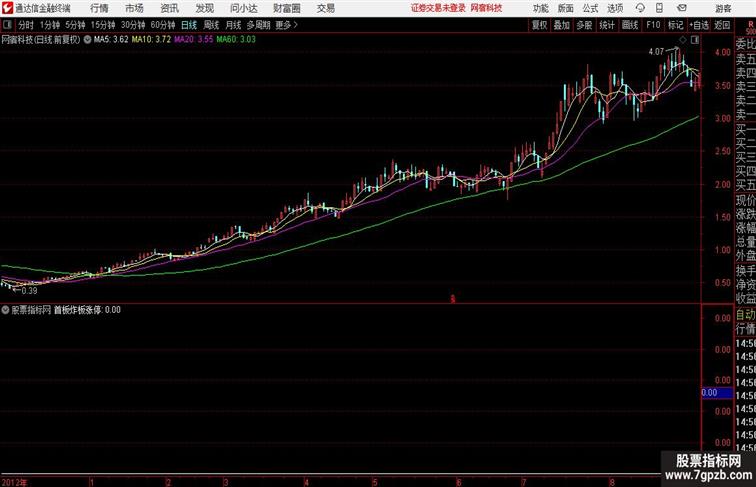This screenshot has width=756, height=487.
Task: Expand sub-chart 股票指标网 indicator dropdown arrow
Action: click(5, 310)
